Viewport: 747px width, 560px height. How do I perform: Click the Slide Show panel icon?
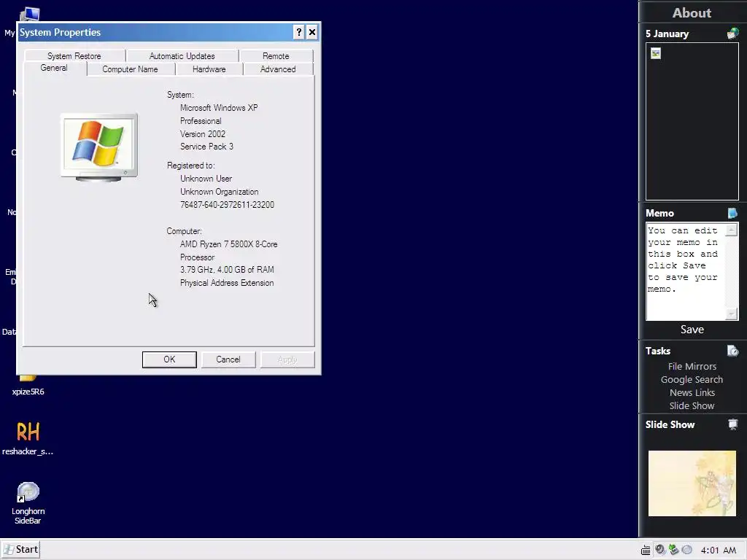(732, 424)
